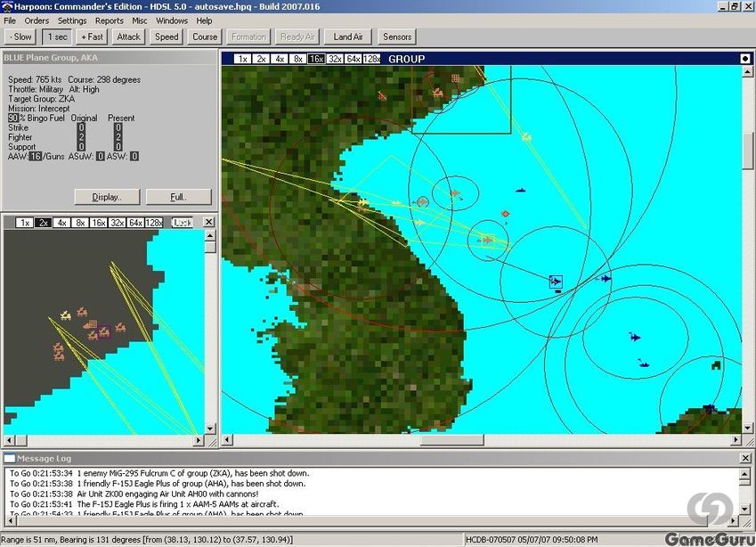Select the boxed blue aircraft group on map
Screen dimensions: 756x547
pyautogui.click(x=556, y=282)
